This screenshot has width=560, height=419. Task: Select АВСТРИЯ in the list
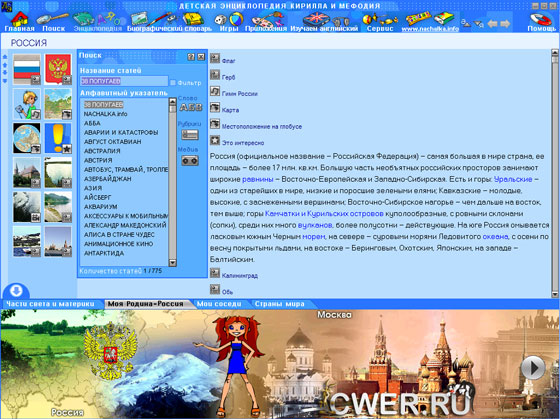[x=98, y=160]
